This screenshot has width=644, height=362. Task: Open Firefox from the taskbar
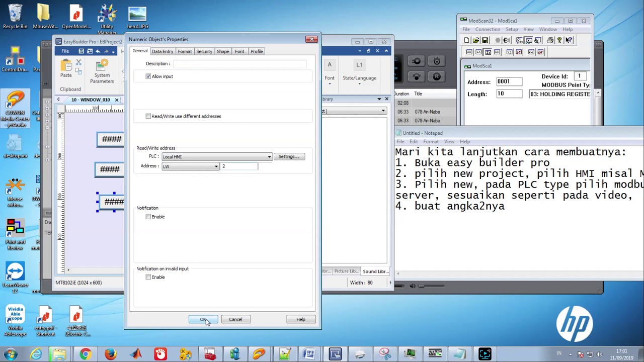(x=110, y=354)
